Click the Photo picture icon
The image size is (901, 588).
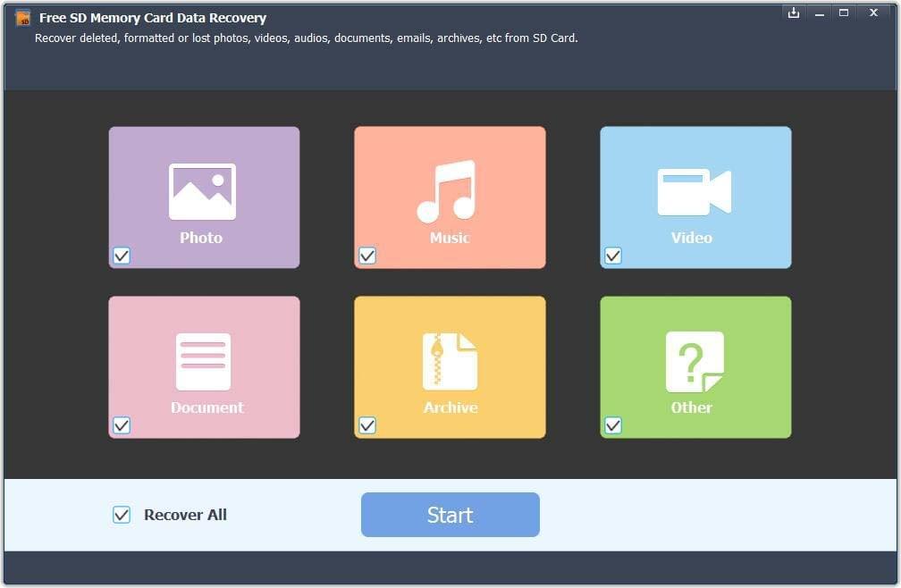[x=202, y=192]
